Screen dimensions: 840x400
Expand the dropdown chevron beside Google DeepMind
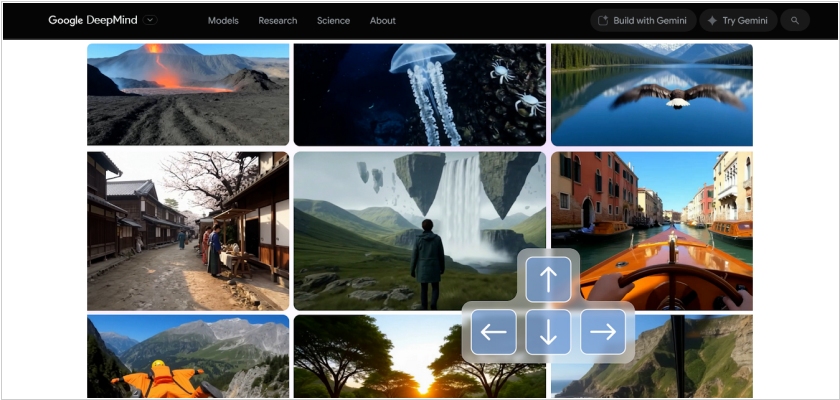[151, 20]
